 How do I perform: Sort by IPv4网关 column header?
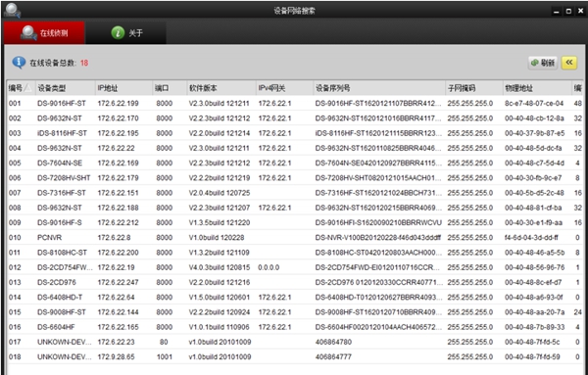tap(284, 88)
